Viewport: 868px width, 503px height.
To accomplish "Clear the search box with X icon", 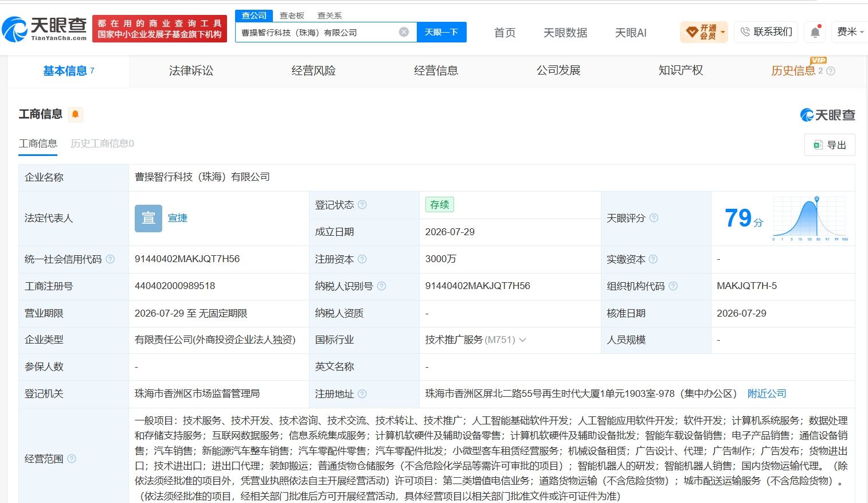I will pyautogui.click(x=404, y=32).
